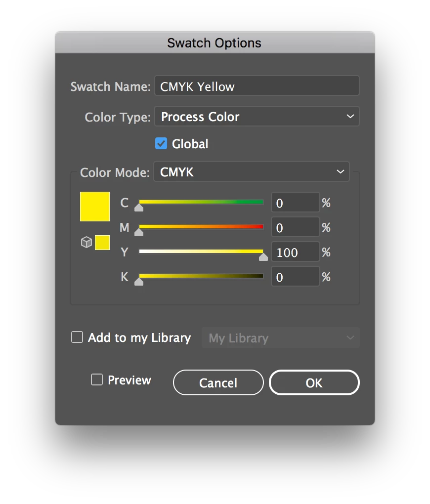
Task: Open the disabled My Library dropdown
Action: (280, 338)
